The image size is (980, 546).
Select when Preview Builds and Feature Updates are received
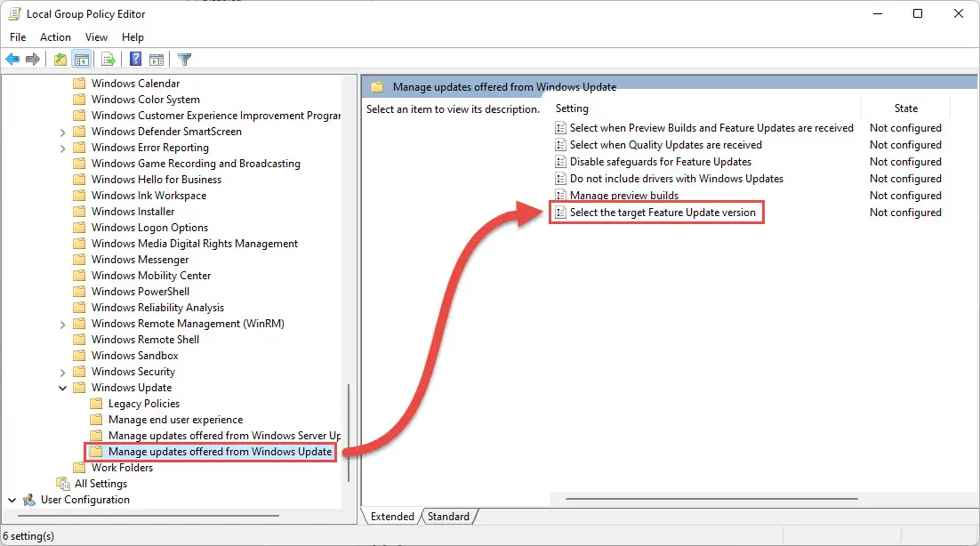click(711, 128)
